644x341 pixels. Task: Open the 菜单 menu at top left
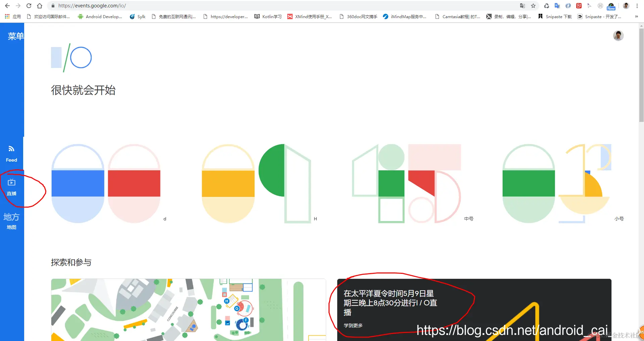click(x=15, y=36)
